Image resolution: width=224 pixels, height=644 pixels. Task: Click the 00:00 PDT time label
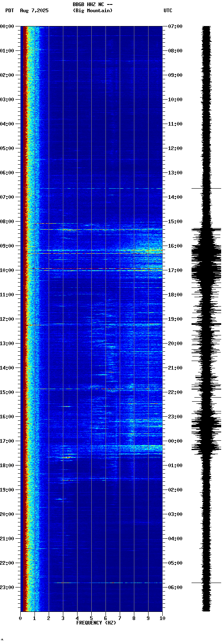click(7, 26)
